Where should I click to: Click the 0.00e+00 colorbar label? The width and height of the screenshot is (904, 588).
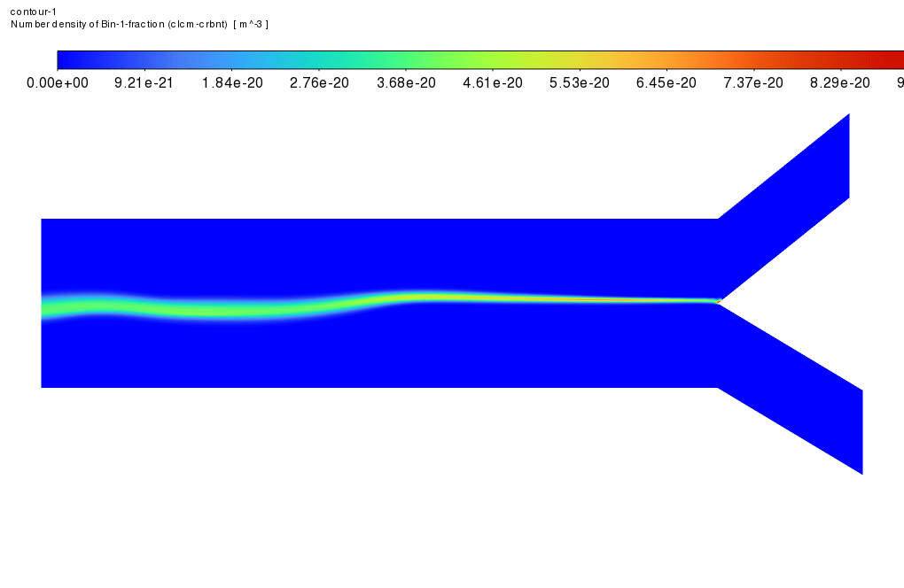(58, 82)
